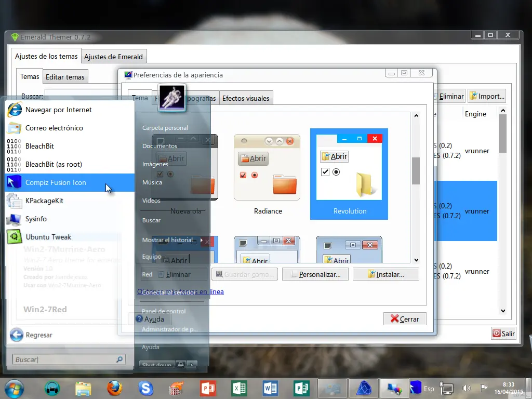
Task: Open PowerPoint from the taskbar
Action: pyautogui.click(x=208, y=389)
